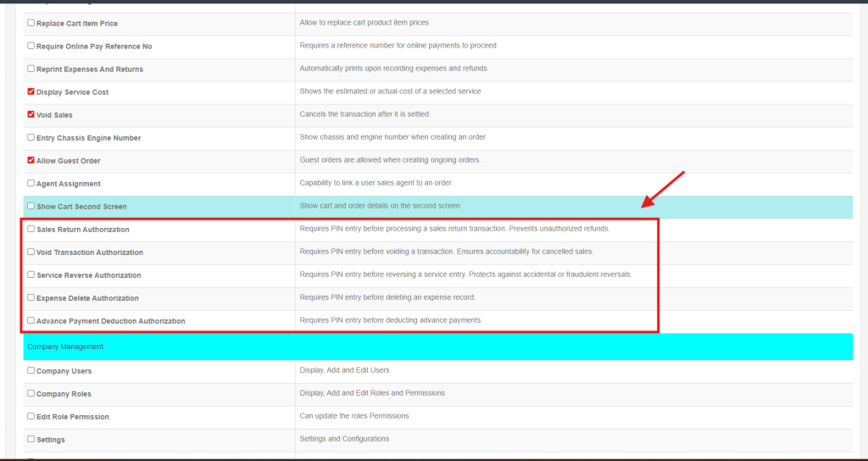Screen dimensions: 868x461
Task: Check the Company Roles permission box
Action: [x=31, y=393]
